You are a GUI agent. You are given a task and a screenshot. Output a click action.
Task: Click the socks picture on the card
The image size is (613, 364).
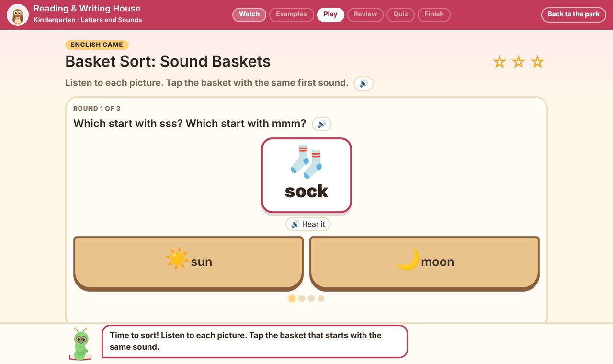306,161
